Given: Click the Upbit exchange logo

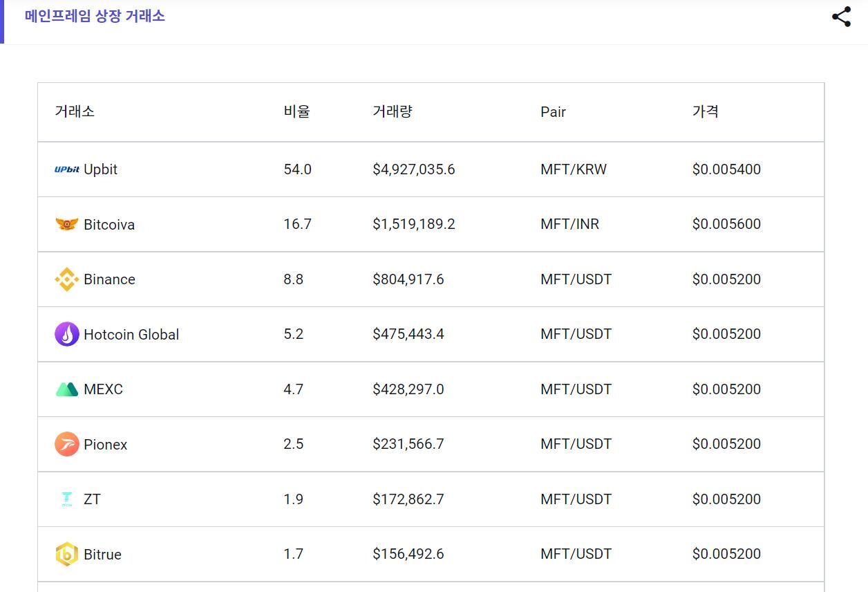Looking at the screenshot, I should pyautogui.click(x=67, y=169).
